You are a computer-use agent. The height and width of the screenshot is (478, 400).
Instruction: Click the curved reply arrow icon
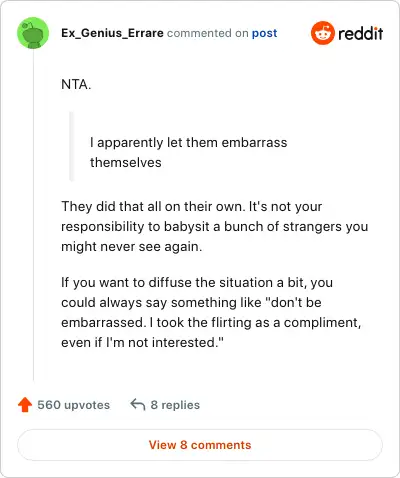[x=138, y=405]
